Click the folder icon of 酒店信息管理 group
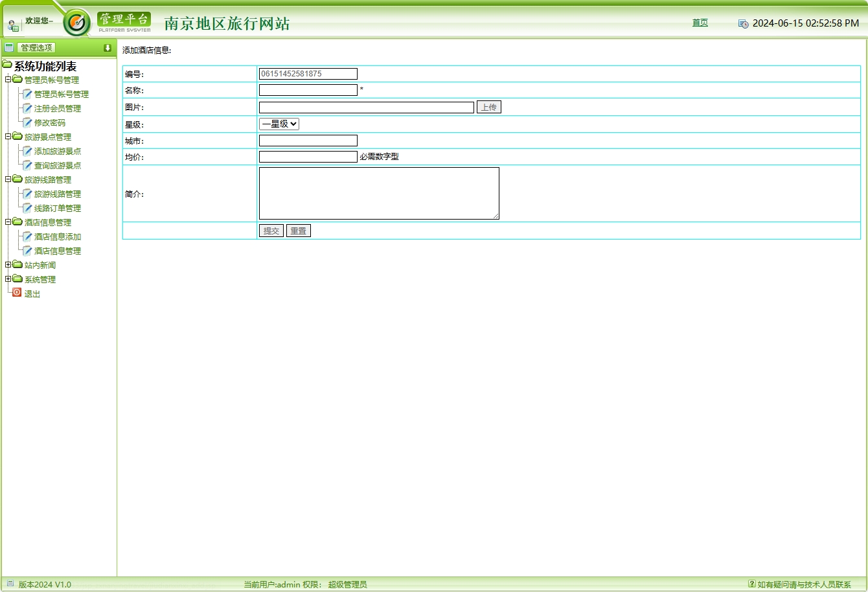This screenshot has width=868, height=592. coord(17,222)
